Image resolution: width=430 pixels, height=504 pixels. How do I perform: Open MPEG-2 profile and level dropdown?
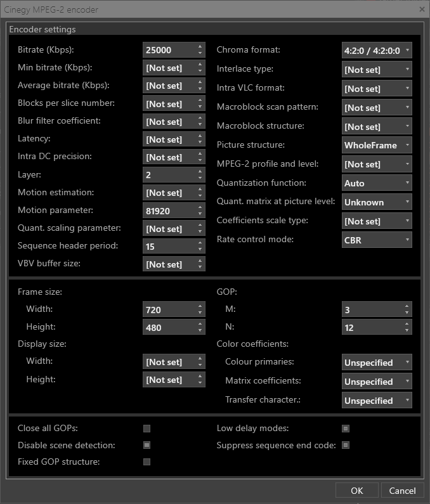377,164
